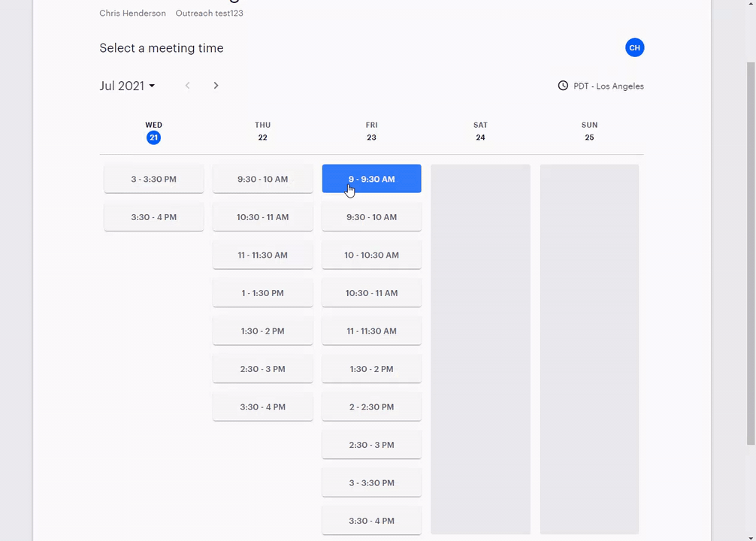Image resolution: width=756 pixels, height=541 pixels.
Task: Select Thursday 22 date header
Action: click(262, 131)
